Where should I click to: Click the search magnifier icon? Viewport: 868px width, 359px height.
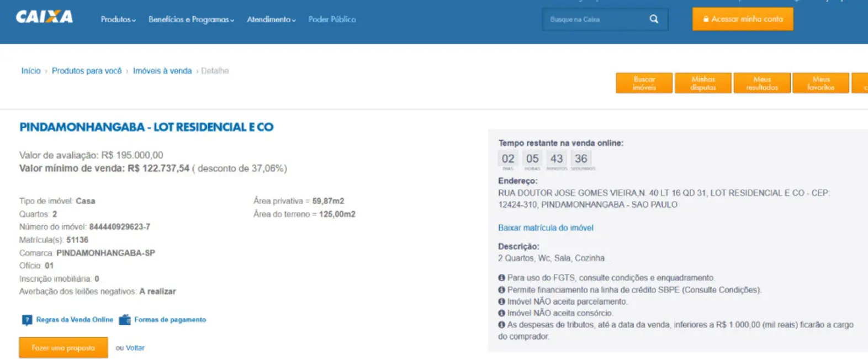654,19
